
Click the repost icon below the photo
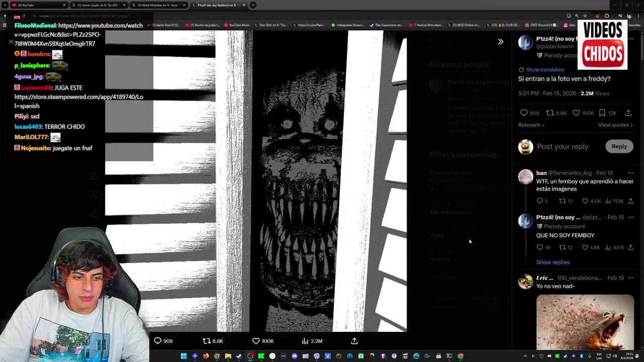click(x=206, y=341)
